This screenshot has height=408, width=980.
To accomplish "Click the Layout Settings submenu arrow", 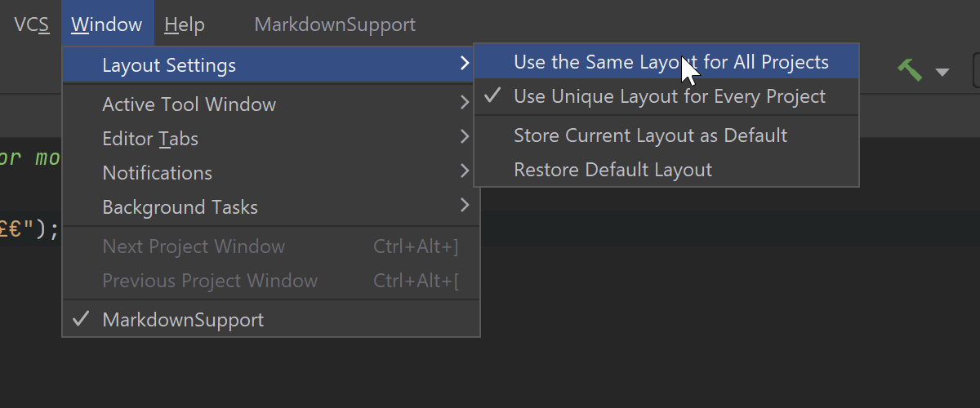I will (464, 64).
